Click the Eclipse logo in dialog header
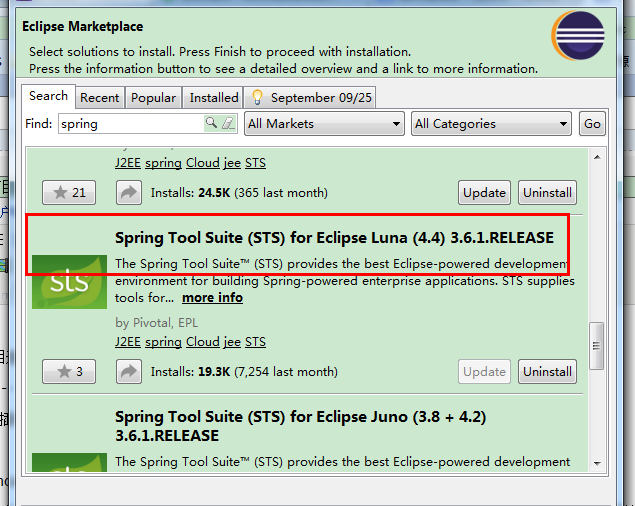Screen dimensions: 635x506 click(x=578, y=36)
